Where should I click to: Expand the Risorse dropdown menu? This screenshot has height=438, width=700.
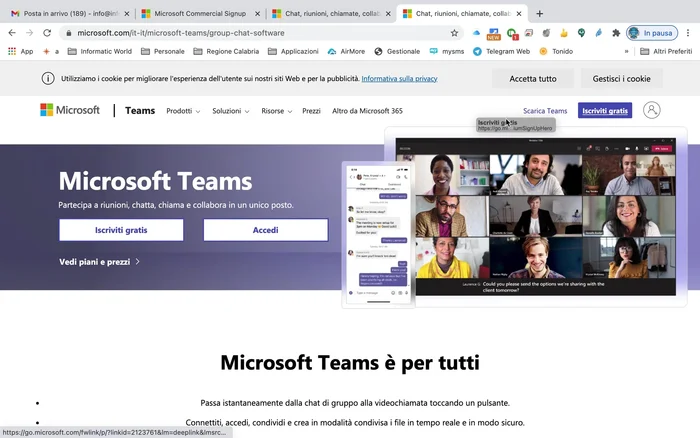tap(276, 111)
